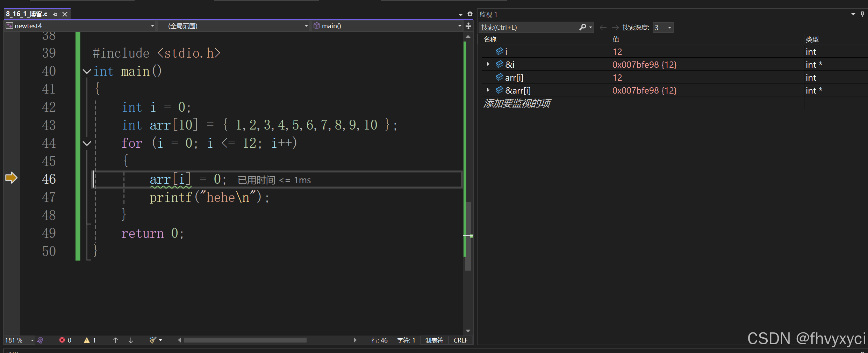Click the editor vertical scrollbar thumb
The height and width of the screenshot is (353, 868).
(x=468, y=236)
